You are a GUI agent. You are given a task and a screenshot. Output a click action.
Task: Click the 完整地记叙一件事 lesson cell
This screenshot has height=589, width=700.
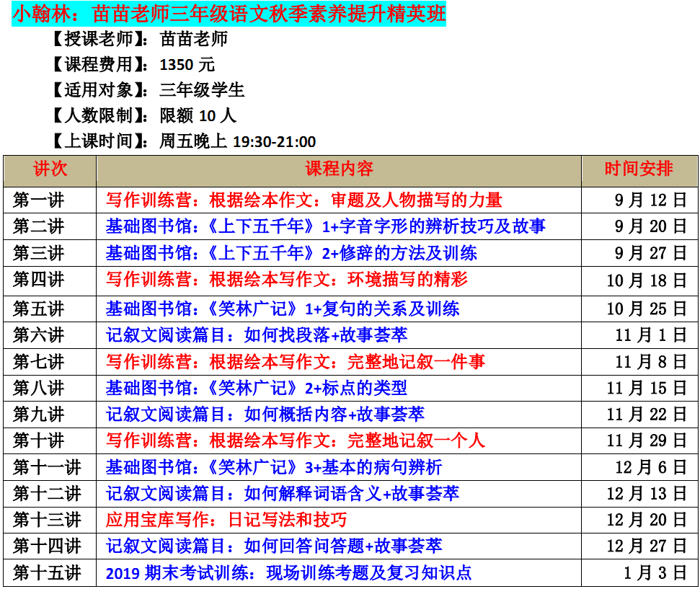(x=295, y=361)
